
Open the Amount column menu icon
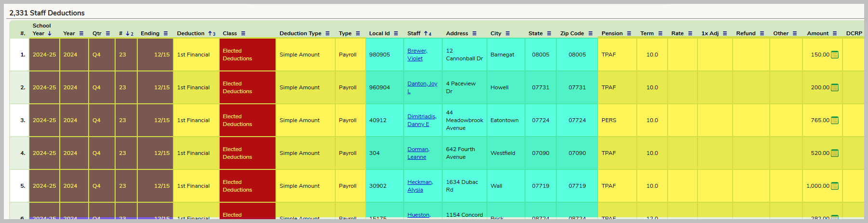(x=835, y=33)
